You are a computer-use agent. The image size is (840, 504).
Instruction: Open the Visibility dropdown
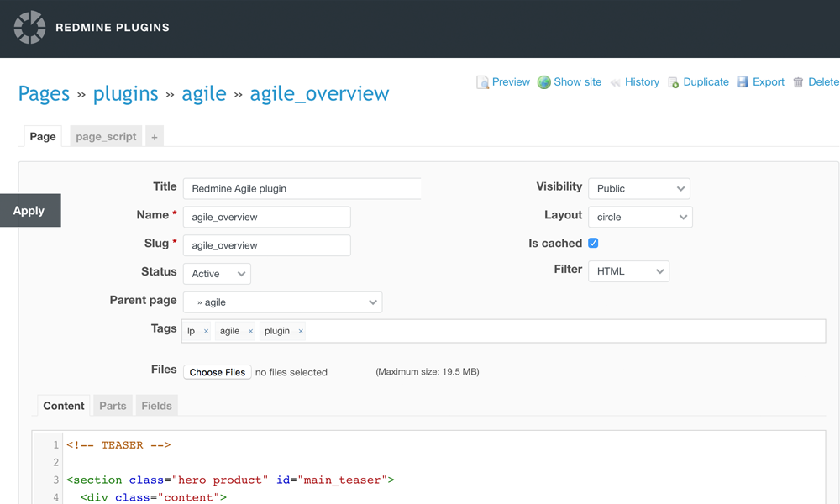pos(638,189)
